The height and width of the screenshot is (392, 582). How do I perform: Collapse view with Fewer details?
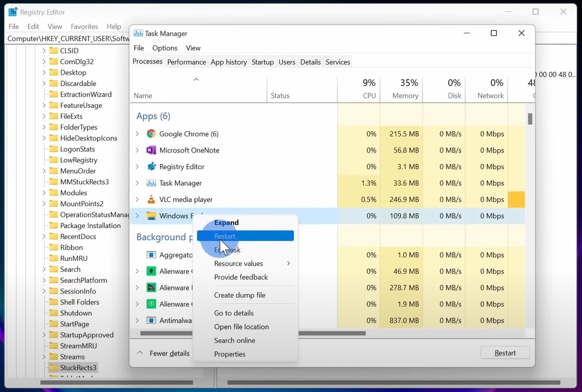[163, 353]
